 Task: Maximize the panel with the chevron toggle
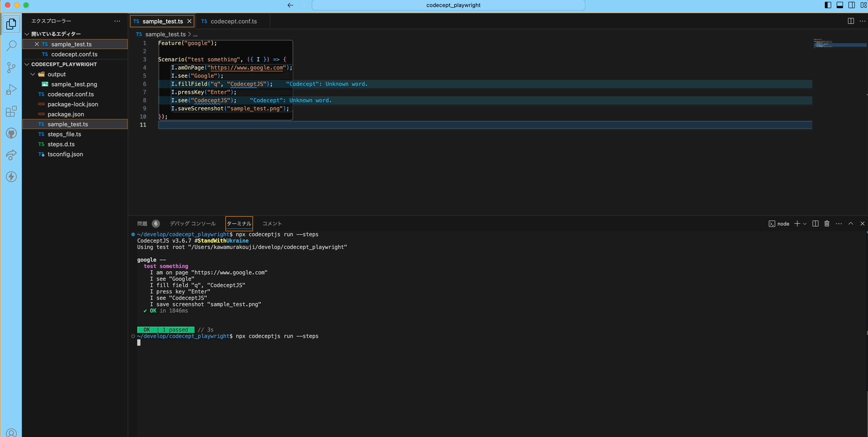pos(850,223)
